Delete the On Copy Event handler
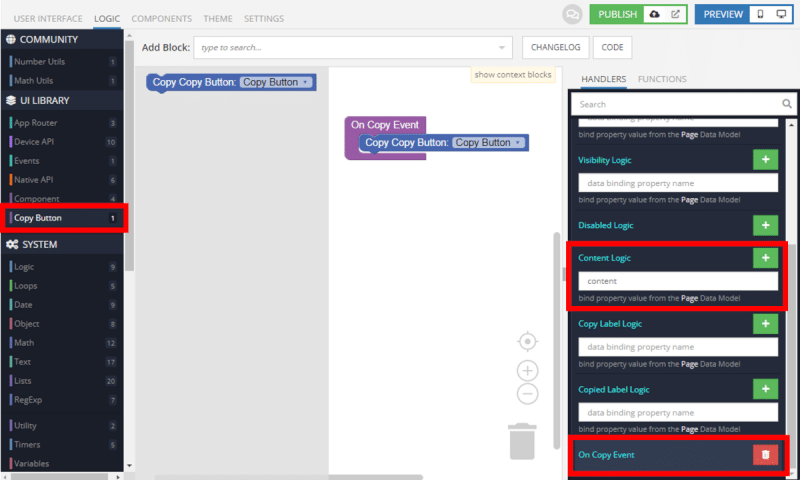 pyautogui.click(x=765, y=454)
